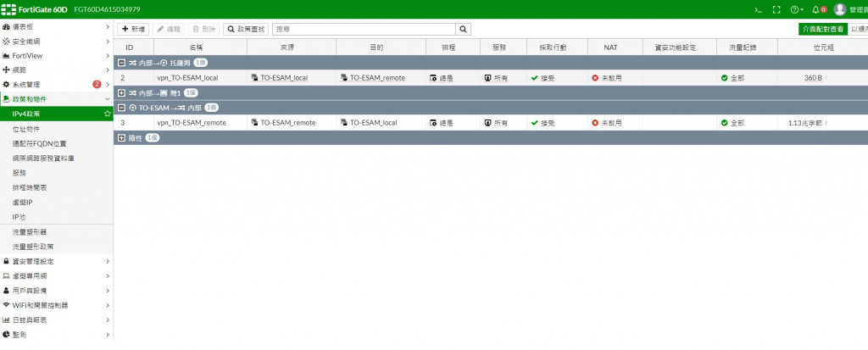Viewport: 868px width, 350px height.
Task: Open the 排程時間表 schedules menu item
Action: 57,188
